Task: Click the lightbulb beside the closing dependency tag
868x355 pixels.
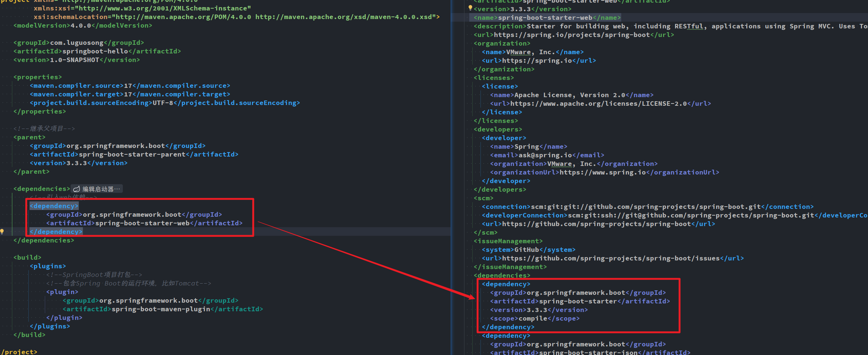Action: [2, 232]
